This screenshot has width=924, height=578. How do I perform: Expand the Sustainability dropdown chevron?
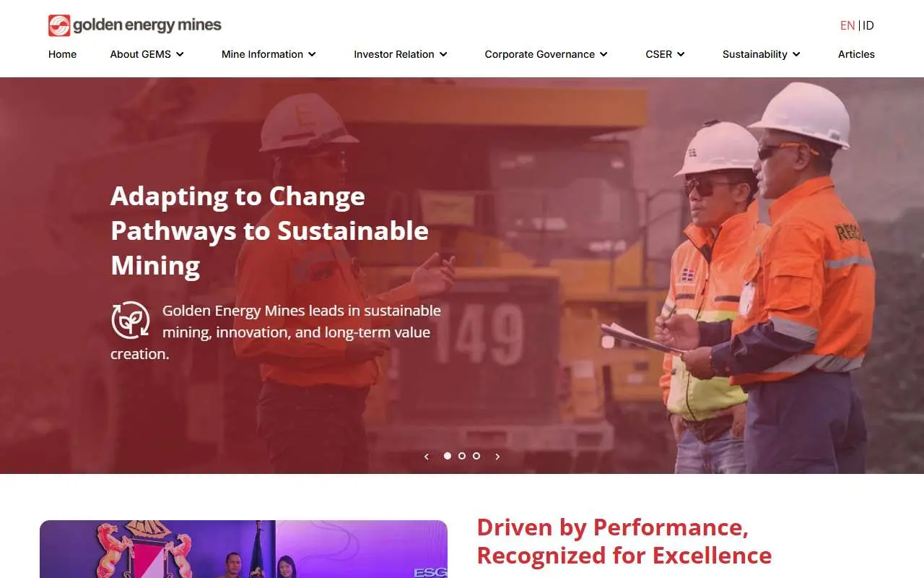click(796, 54)
